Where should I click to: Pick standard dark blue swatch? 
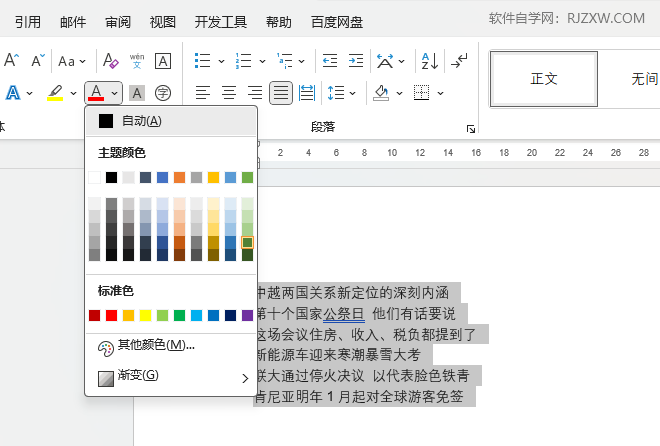point(230,315)
